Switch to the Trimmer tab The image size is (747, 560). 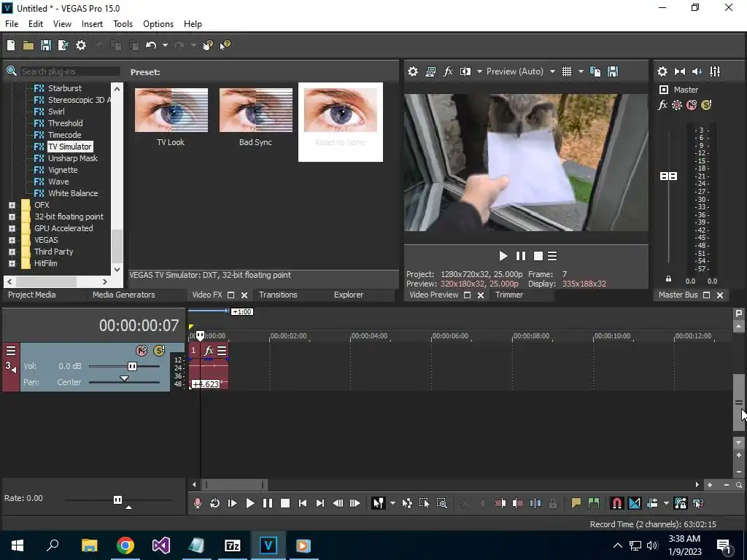(509, 295)
